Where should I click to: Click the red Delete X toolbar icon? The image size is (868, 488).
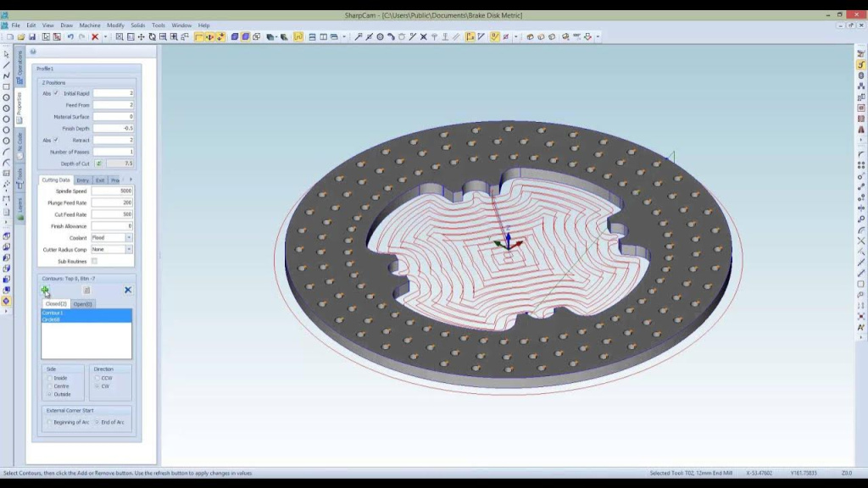coord(95,37)
